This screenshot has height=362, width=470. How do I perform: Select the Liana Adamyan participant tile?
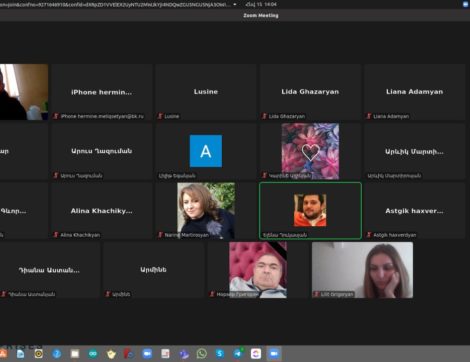[415, 92]
